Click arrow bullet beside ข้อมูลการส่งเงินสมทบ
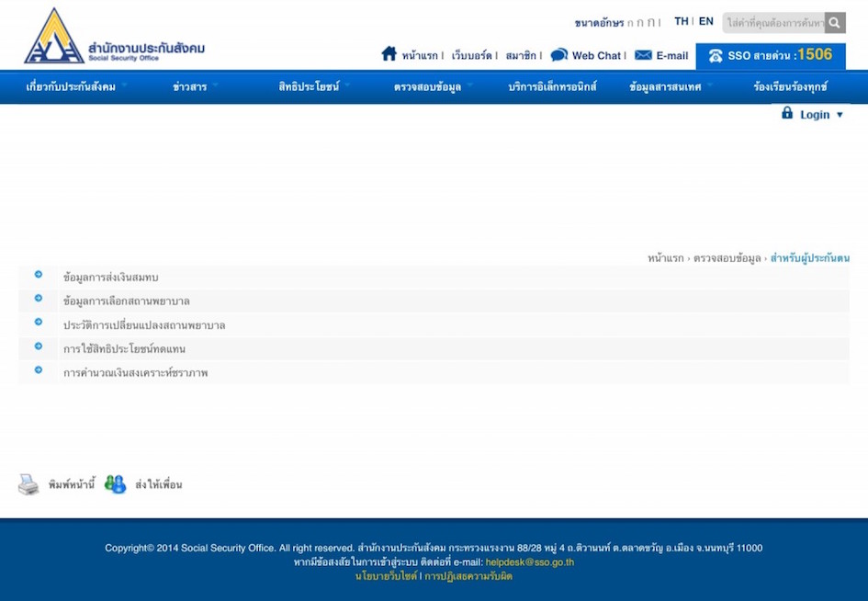868x601 pixels. coord(39,274)
